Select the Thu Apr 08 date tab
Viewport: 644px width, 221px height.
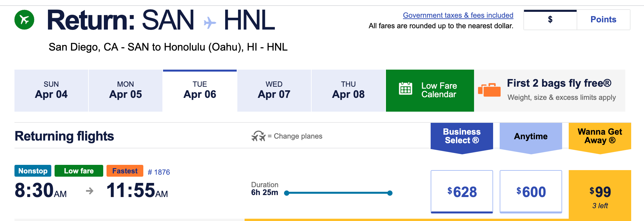[x=348, y=91]
